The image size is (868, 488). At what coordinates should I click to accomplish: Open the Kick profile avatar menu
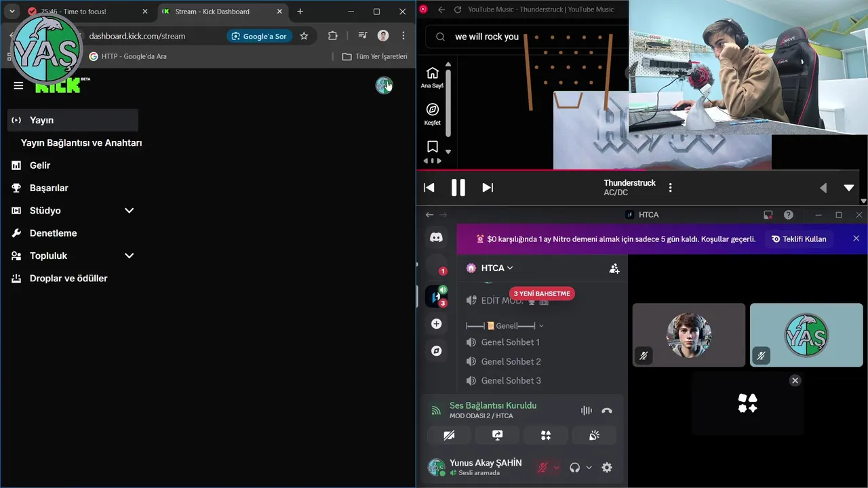point(384,85)
